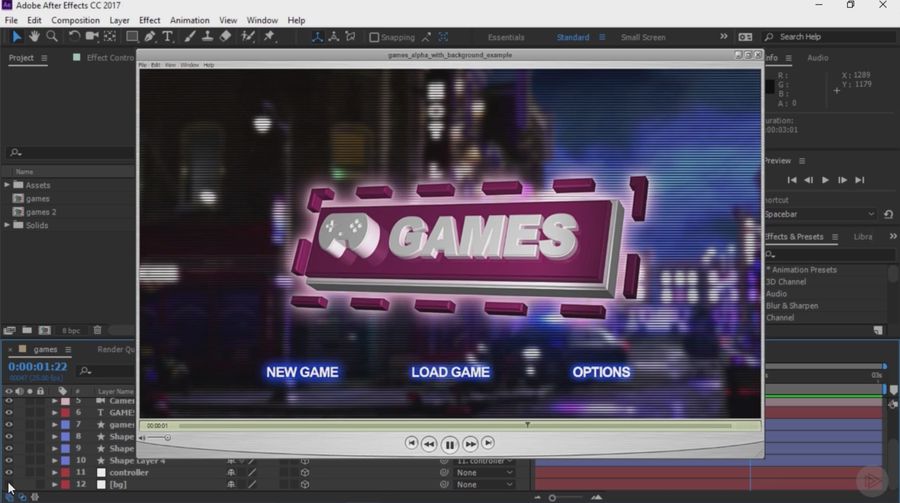Select the Selection arrow tool
This screenshot has width=900, height=503.
16,37
